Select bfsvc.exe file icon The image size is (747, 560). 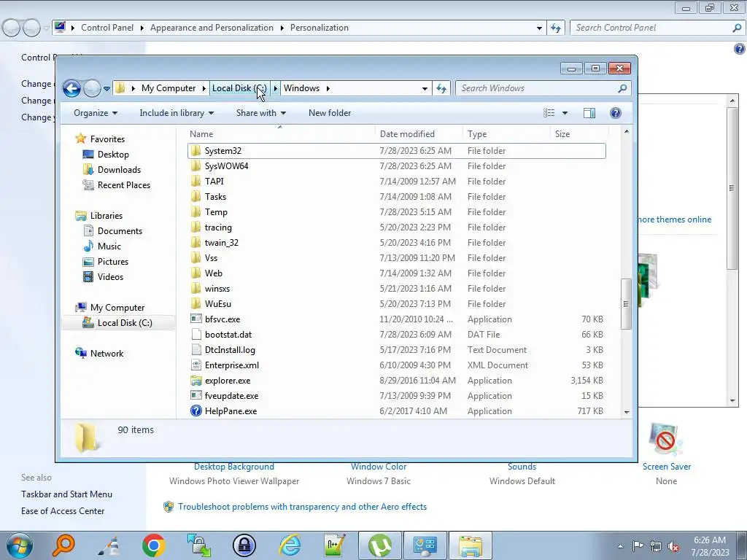(x=196, y=319)
